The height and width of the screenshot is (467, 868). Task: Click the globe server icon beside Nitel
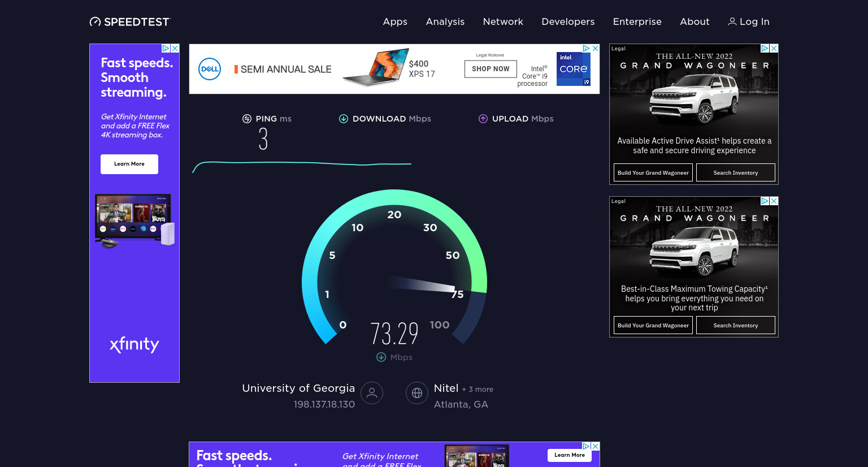[417, 393]
